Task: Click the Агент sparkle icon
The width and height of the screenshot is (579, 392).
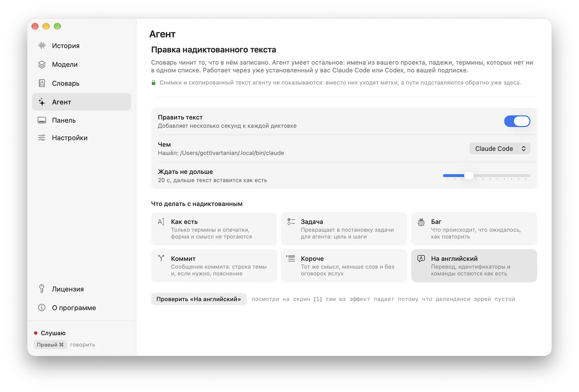Action: (x=42, y=102)
